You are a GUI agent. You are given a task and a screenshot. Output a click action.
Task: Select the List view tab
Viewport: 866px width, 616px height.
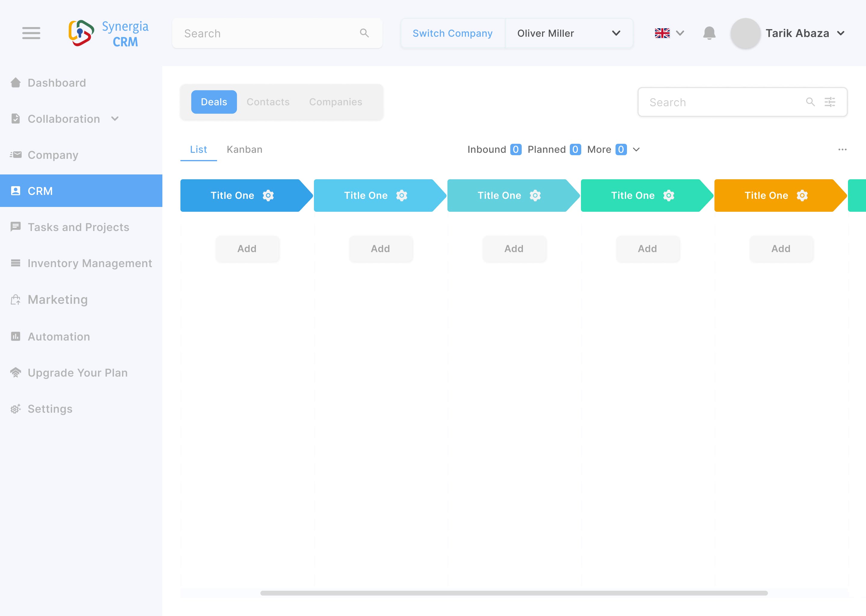tap(198, 149)
